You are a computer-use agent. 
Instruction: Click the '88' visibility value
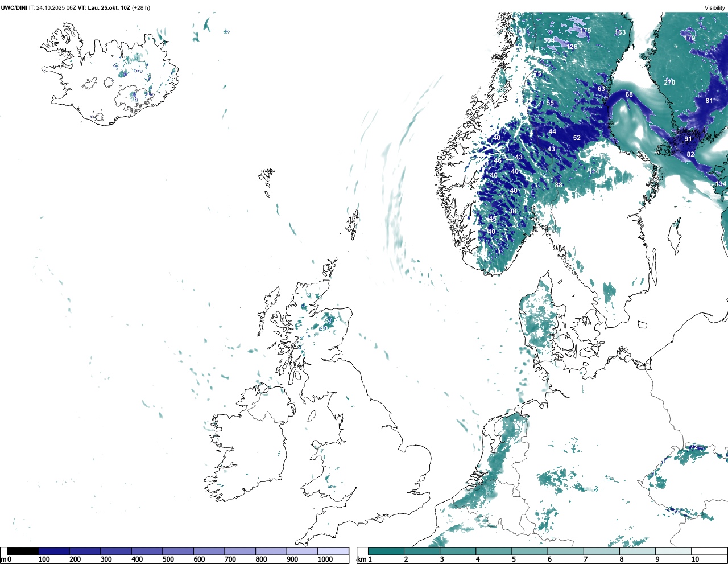click(559, 185)
